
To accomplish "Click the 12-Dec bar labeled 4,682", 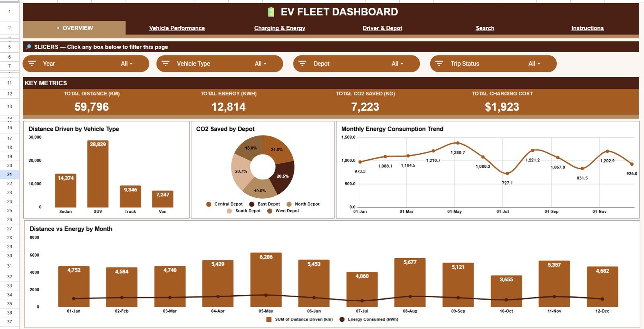I will 603,287.
